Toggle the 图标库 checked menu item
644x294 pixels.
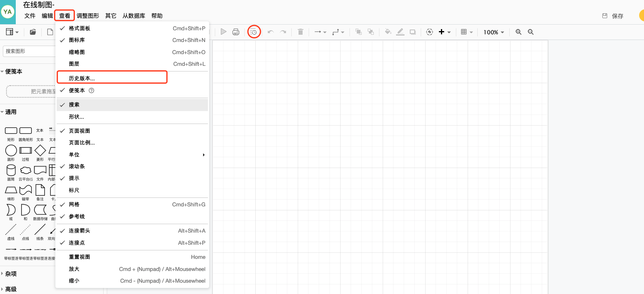[132, 40]
